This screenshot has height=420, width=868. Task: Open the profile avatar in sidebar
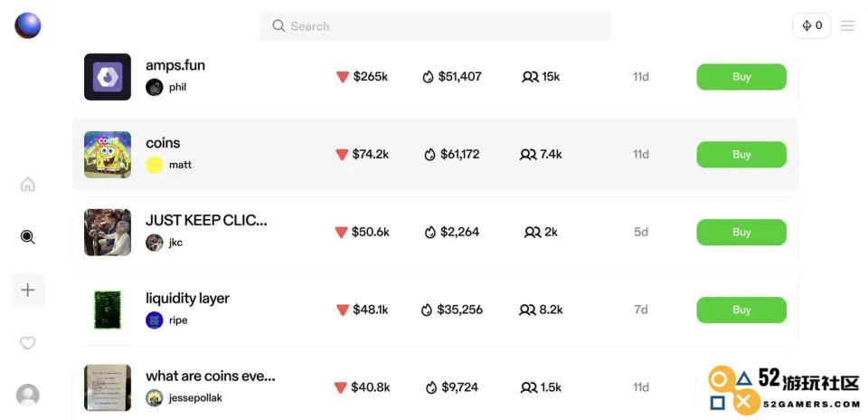pyautogui.click(x=28, y=395)
